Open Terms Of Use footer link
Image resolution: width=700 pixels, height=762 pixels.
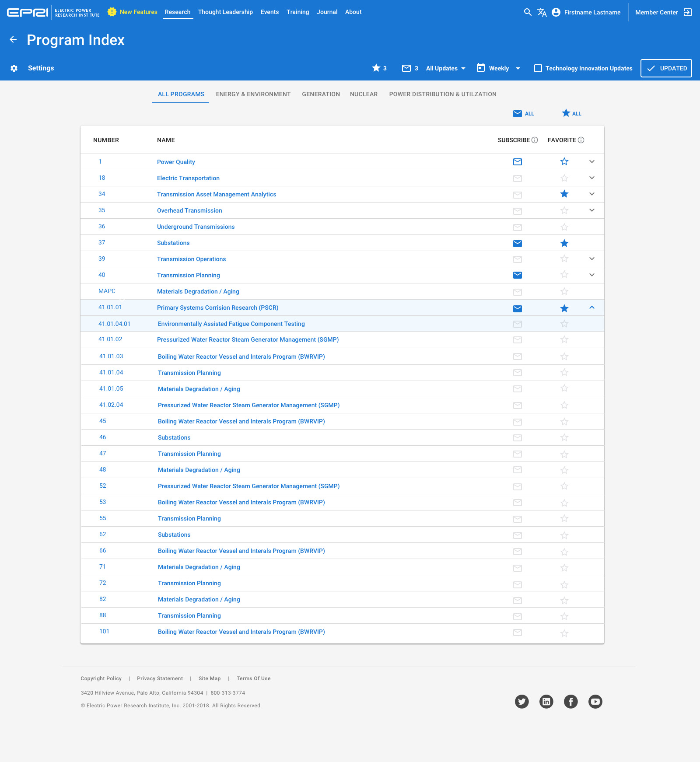(254, 678)
